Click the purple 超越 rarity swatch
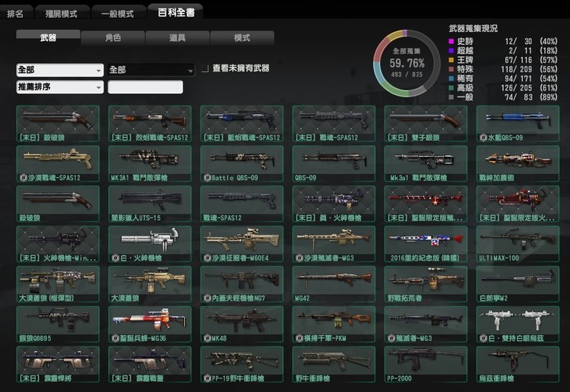 click(x=451, y=50)
